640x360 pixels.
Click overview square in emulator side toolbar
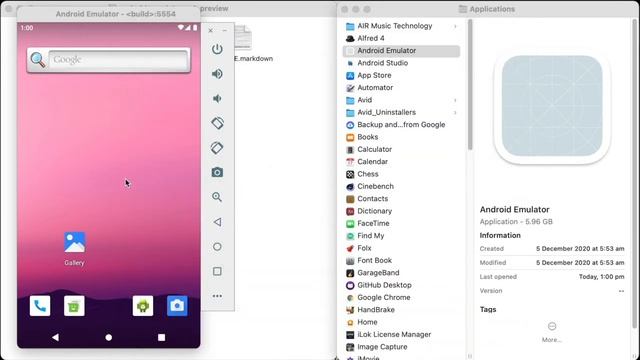(217, 271)
